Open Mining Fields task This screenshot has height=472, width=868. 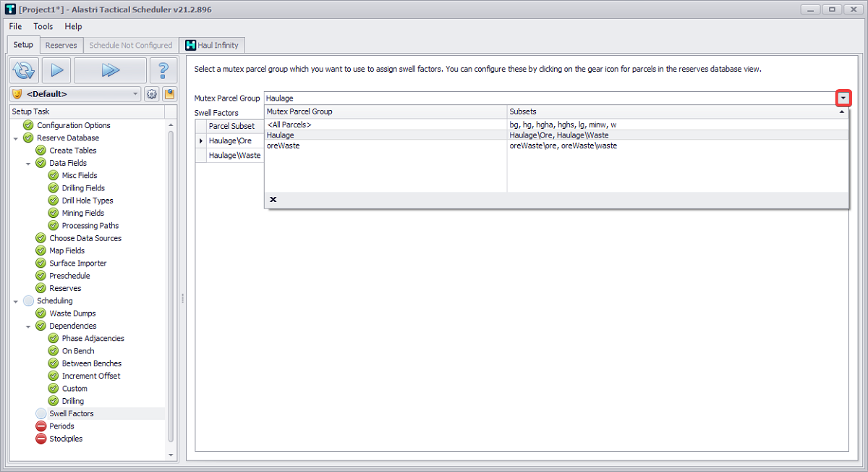82,213
